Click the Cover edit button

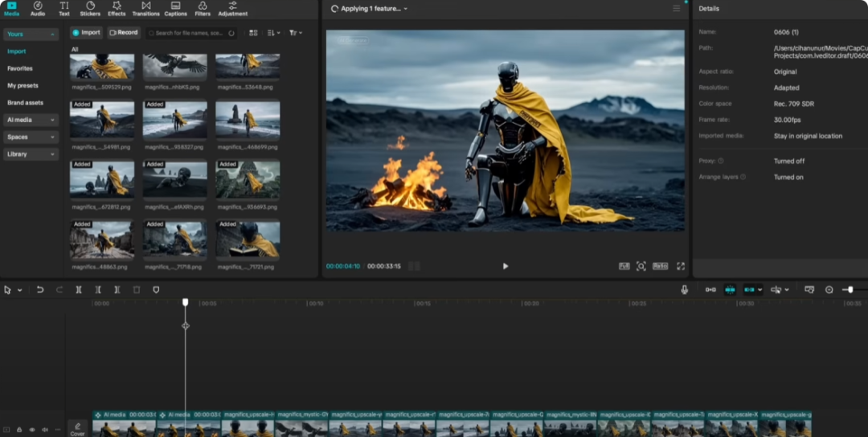click(x=77, y=428)
